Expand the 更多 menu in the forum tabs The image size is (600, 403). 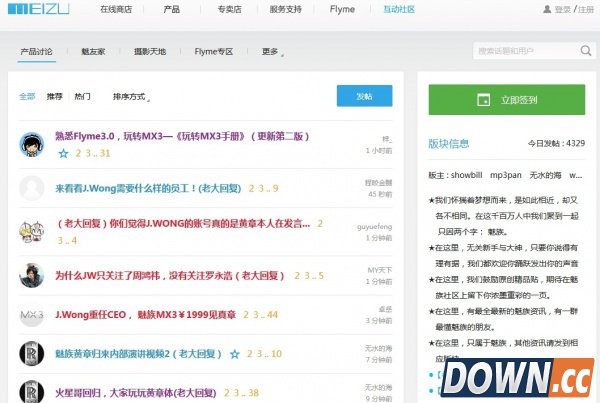(273, 51)
